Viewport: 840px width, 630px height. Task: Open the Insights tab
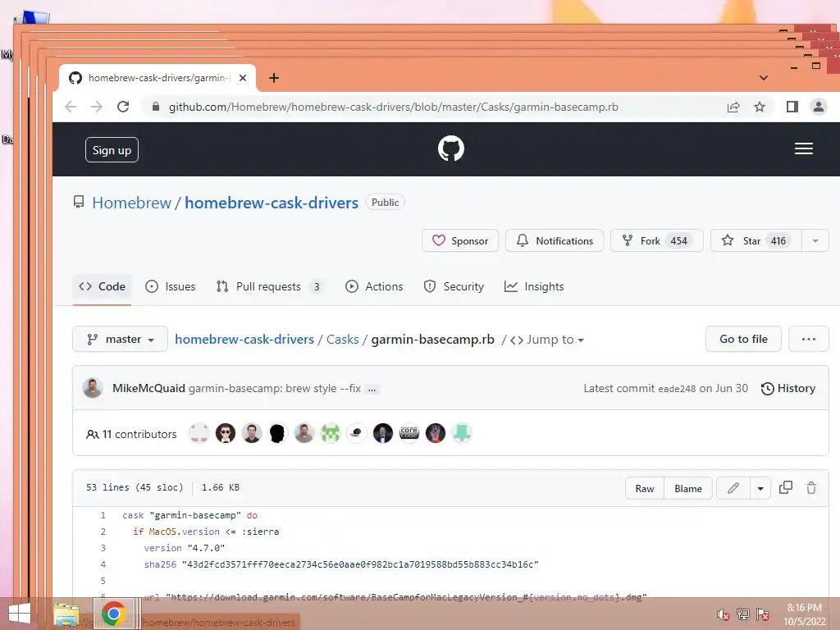pos(534,286)
